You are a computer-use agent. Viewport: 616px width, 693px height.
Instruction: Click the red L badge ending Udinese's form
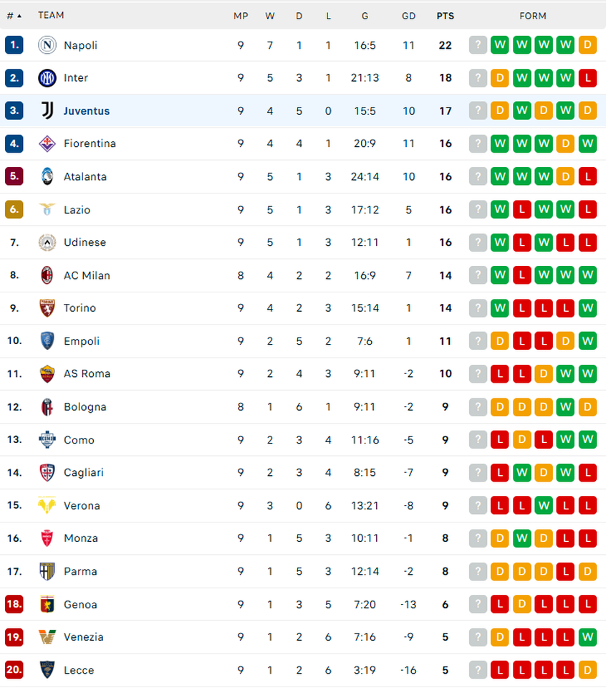coord(587,242)
